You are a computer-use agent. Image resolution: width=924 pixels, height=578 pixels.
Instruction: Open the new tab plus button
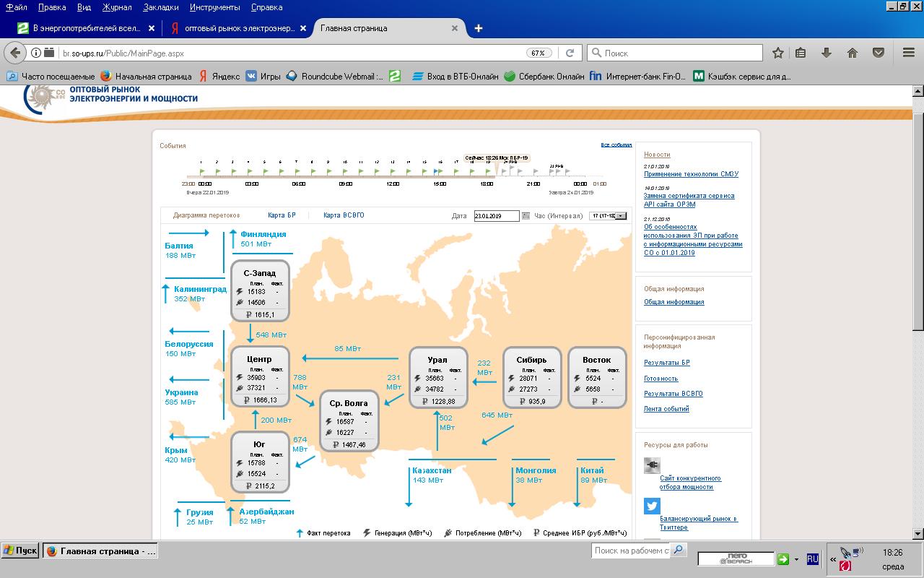pyautogui.click(x=478, y=28)
